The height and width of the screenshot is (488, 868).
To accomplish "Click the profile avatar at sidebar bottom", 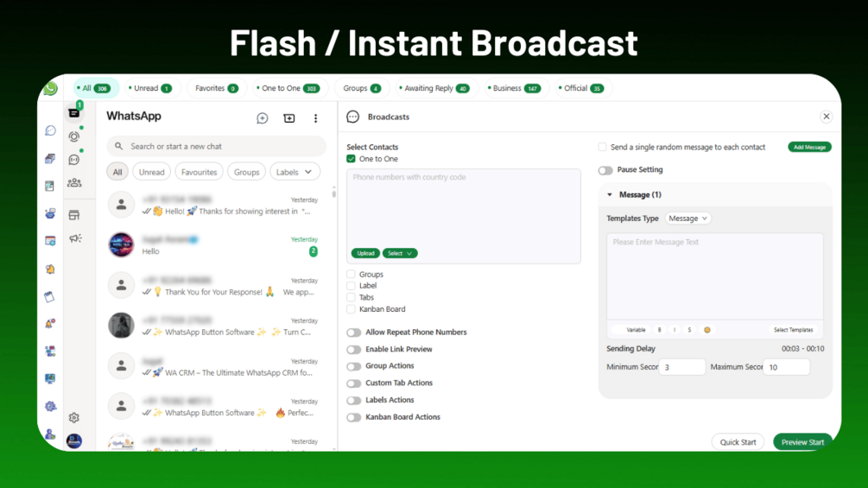I will tap(74, 441).
